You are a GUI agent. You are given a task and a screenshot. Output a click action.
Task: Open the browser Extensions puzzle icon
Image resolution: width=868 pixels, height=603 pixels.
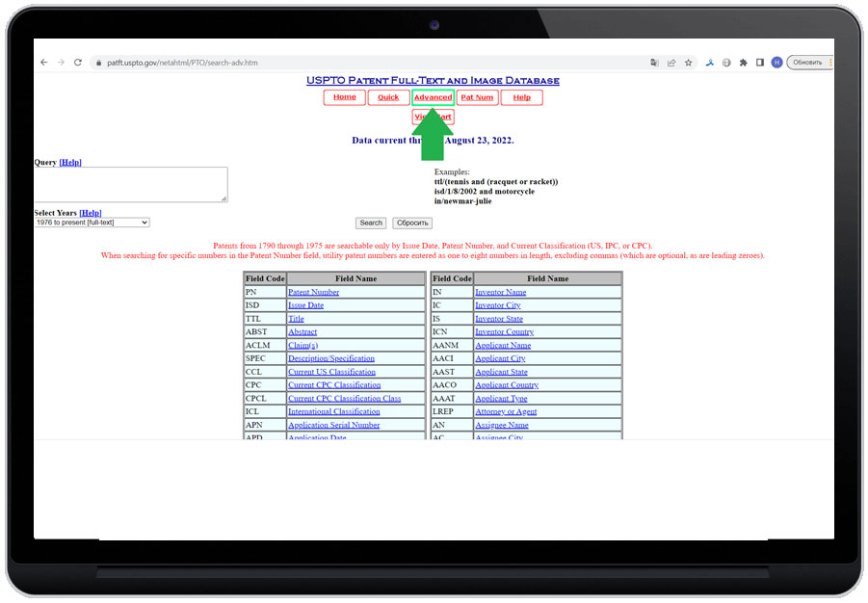(744, 62)
